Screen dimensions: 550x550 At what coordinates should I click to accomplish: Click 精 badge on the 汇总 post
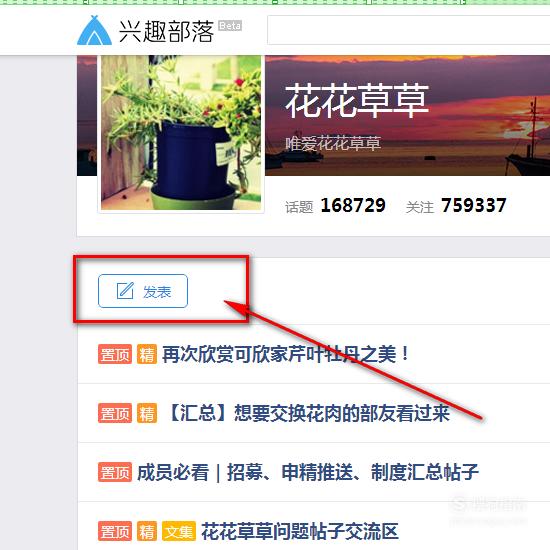click(147, 413)
